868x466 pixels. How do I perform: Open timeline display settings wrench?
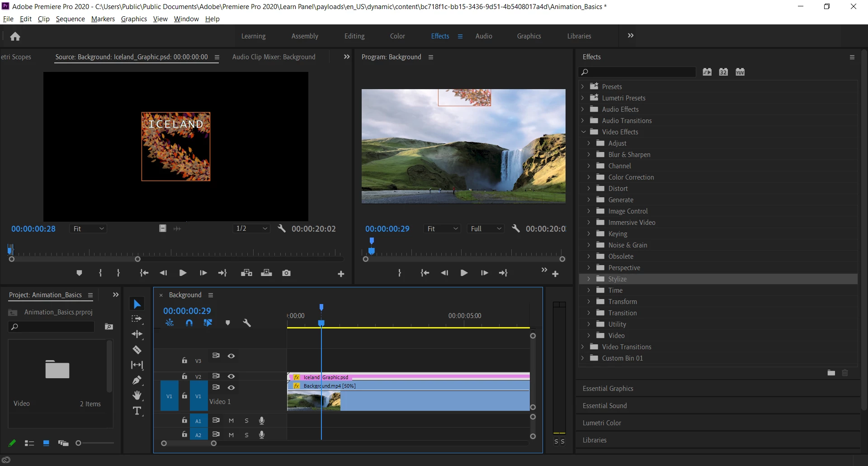pos(247,323)
